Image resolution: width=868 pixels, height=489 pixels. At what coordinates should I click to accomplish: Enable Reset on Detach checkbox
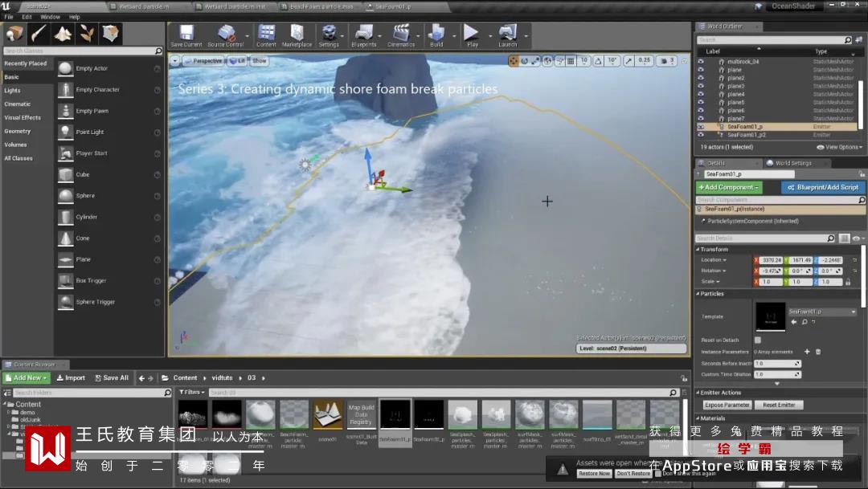pos(758,340)
